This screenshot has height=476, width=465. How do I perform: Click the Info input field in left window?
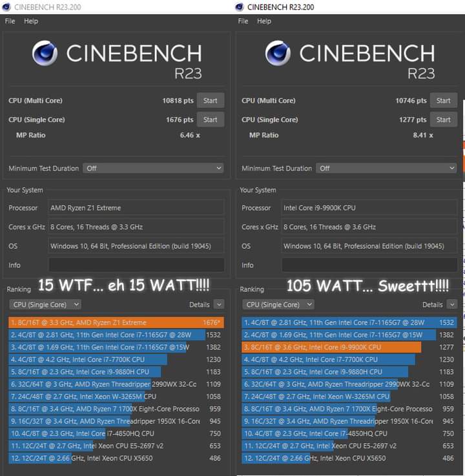[136, 265]
